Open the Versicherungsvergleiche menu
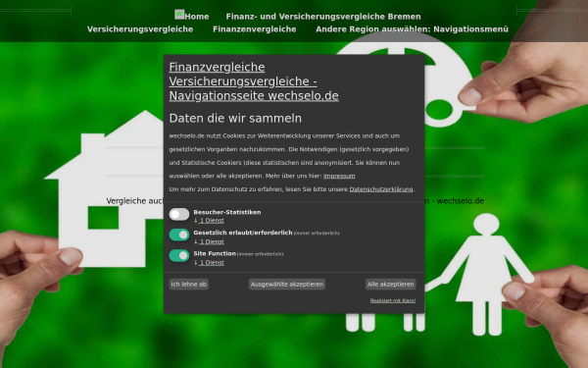The height and width of the screenshot is (368, 588). click(x=140, y=29)
